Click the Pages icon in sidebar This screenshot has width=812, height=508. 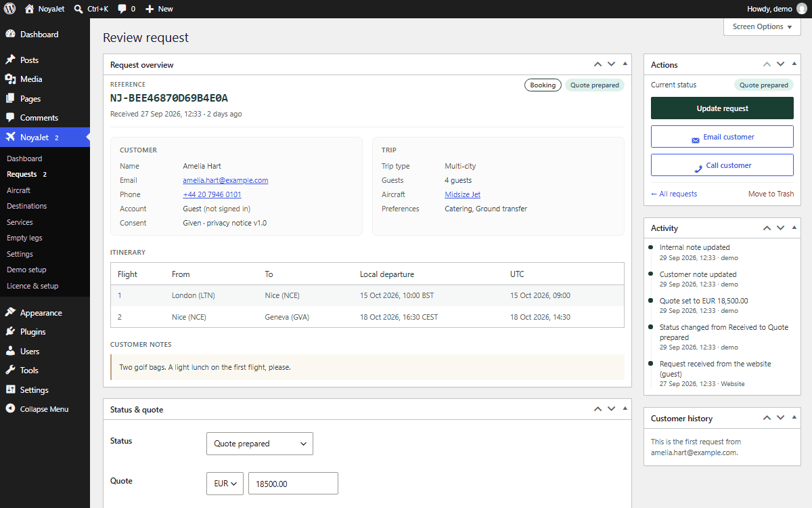[x=10, y=98]
